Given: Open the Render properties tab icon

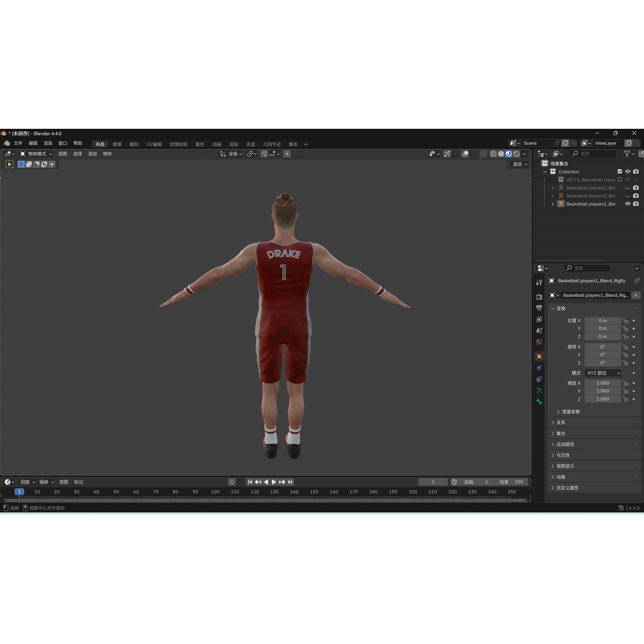Looking at the screenshot, I should pyautogui.click(x=539, y=296).
